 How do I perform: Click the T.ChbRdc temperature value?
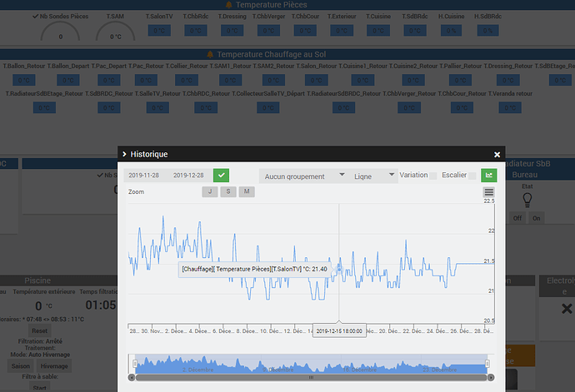click(x=196, y=31)
